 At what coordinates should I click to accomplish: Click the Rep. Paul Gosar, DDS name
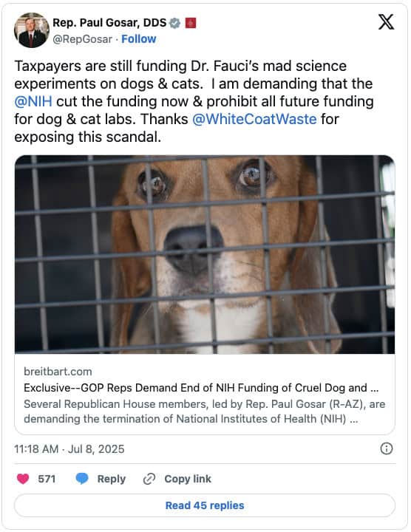(x=109, y=23)
